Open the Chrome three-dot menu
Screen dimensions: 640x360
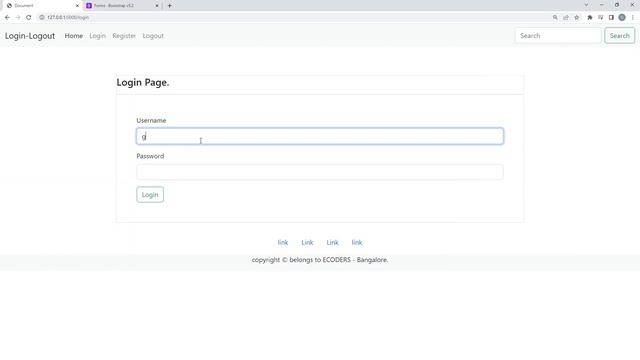point(633,18)
